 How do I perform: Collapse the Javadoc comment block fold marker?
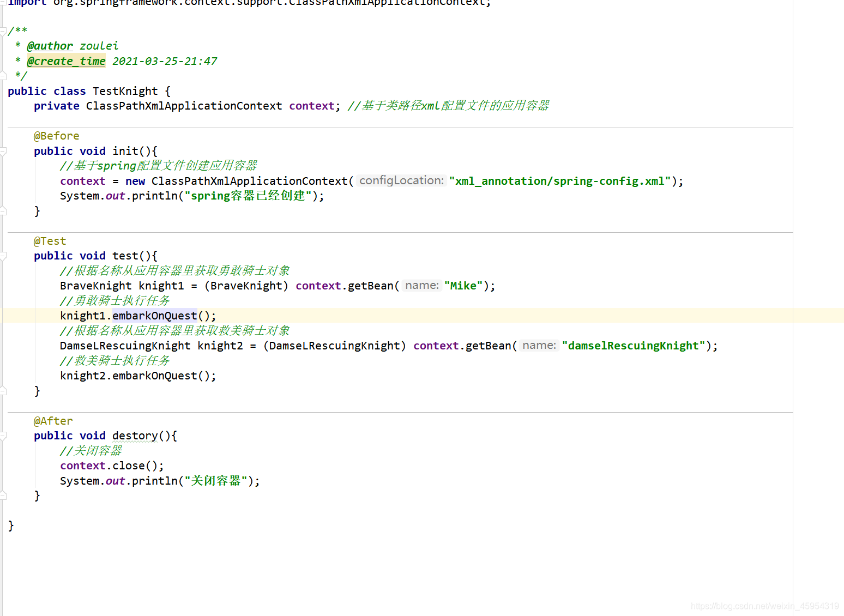tap(3, 31)
